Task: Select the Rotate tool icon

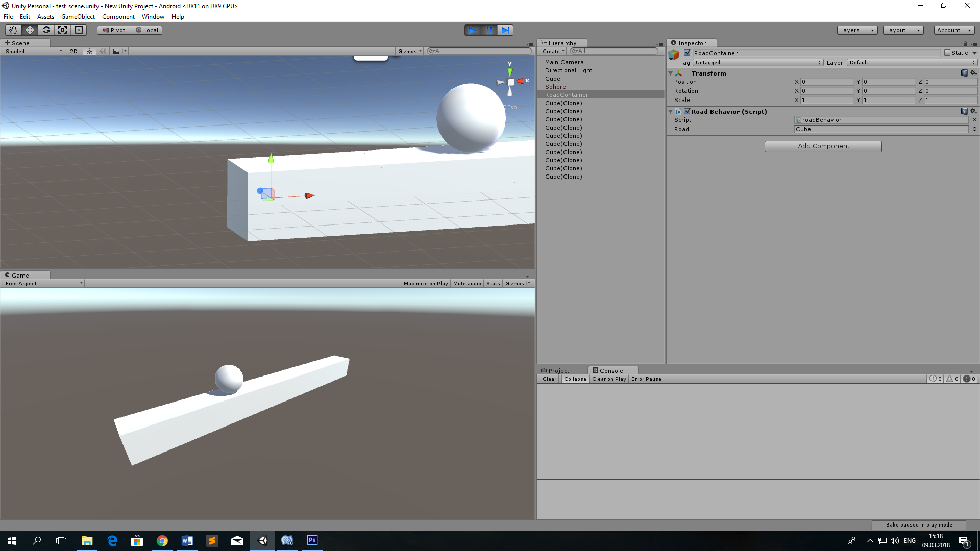Action: [46, 30]
